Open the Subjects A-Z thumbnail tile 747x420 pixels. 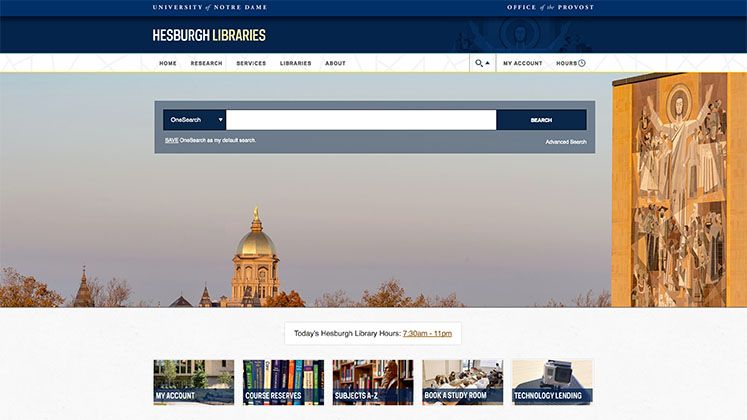(x=373, y=382)
